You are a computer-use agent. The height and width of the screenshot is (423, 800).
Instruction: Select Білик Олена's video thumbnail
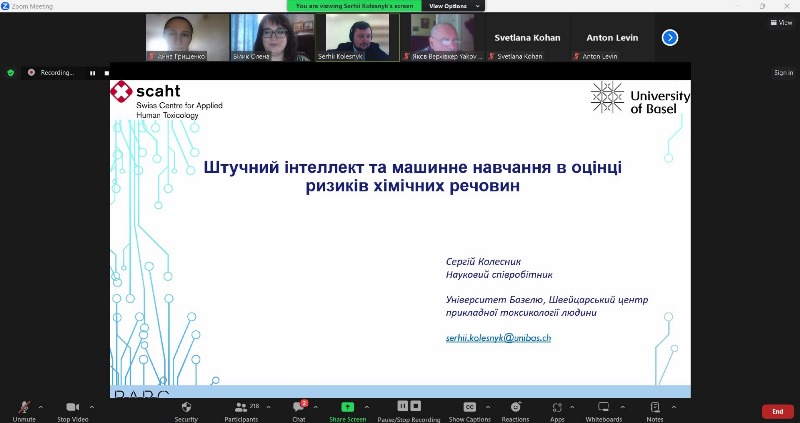pos(272,38)
